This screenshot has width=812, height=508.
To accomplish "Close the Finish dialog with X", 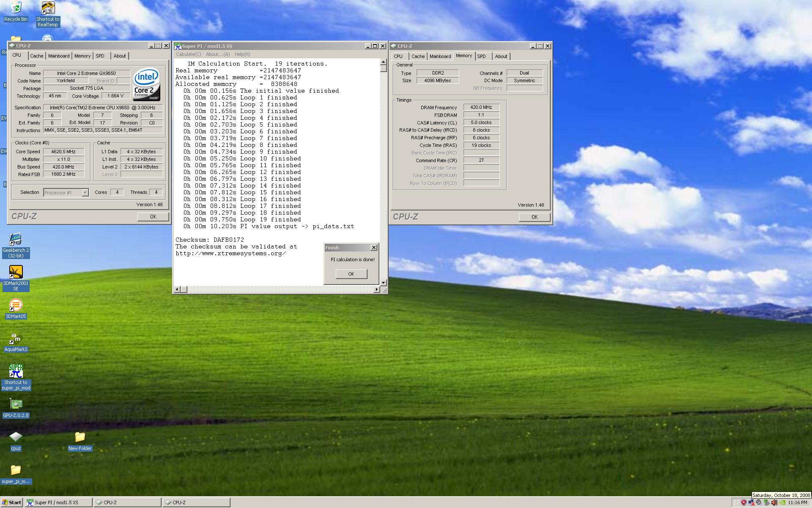I will (374, 247).
